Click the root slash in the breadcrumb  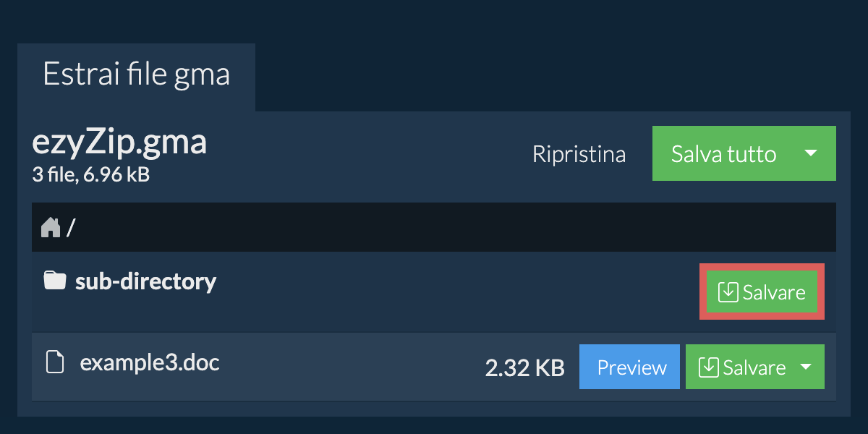click(71, 228)
